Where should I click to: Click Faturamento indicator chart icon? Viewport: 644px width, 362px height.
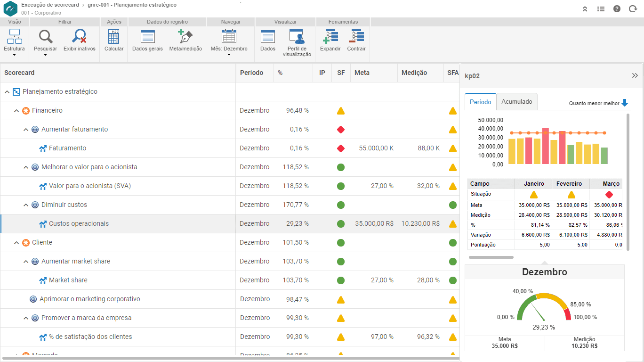(x=43, y=148)
